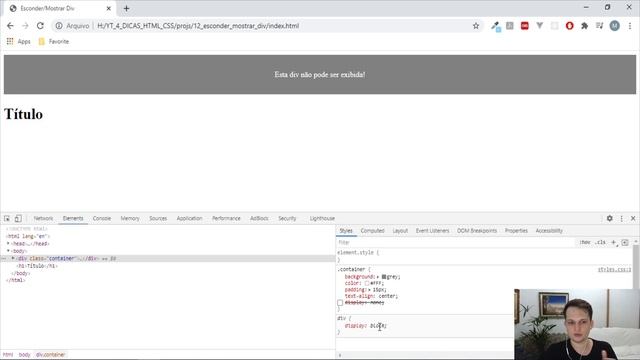Open DevTools customize three-dot menu
This screenshot has height=360, width=640.
622,218
